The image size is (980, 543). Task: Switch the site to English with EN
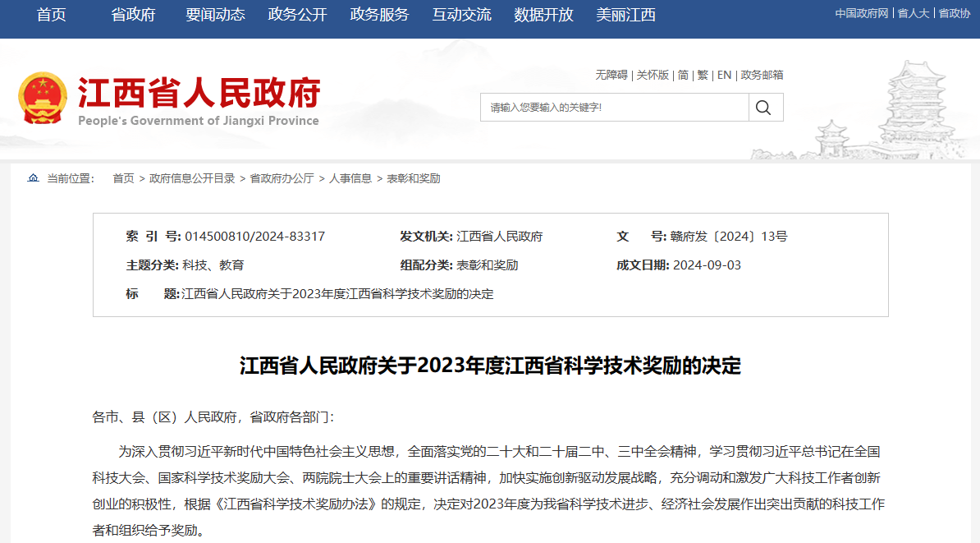pos(723,75)
